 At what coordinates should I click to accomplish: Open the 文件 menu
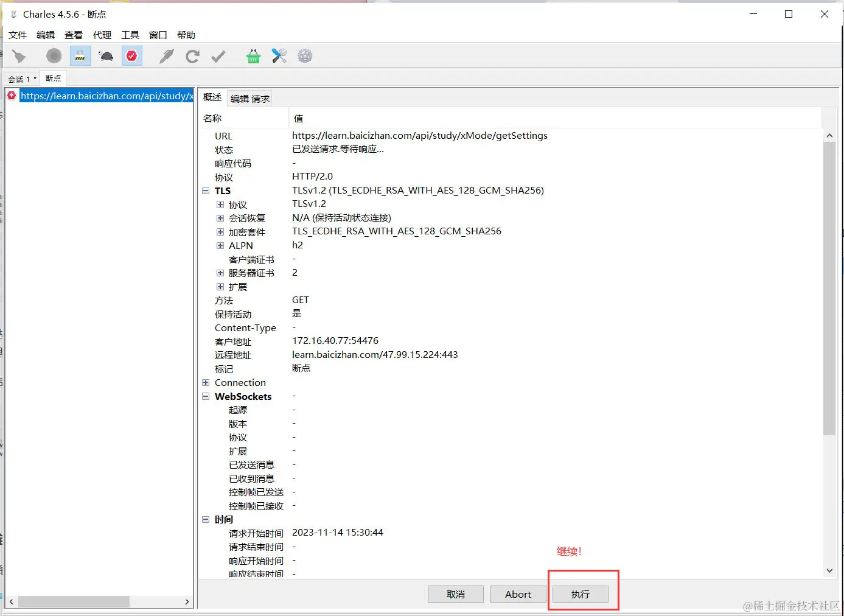(18, 35)
